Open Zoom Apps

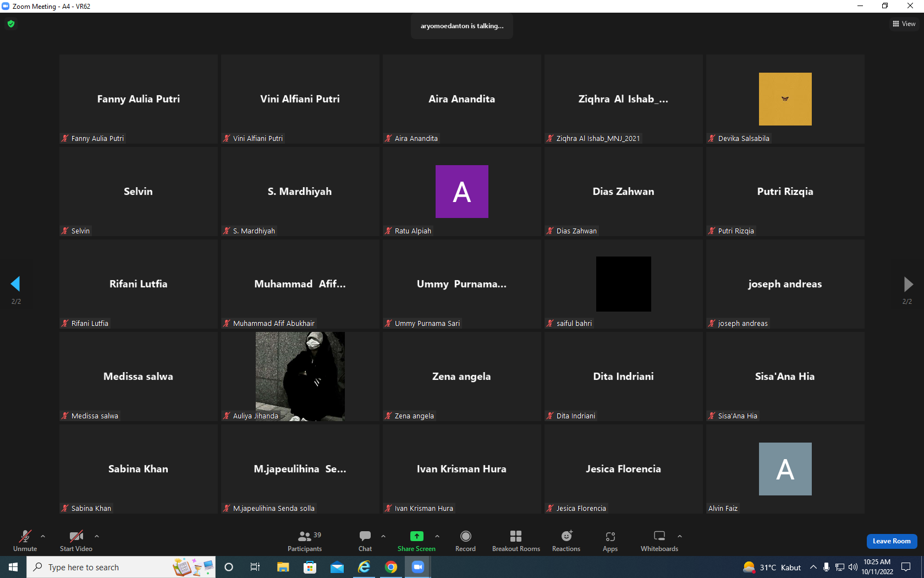click(610, 541)
